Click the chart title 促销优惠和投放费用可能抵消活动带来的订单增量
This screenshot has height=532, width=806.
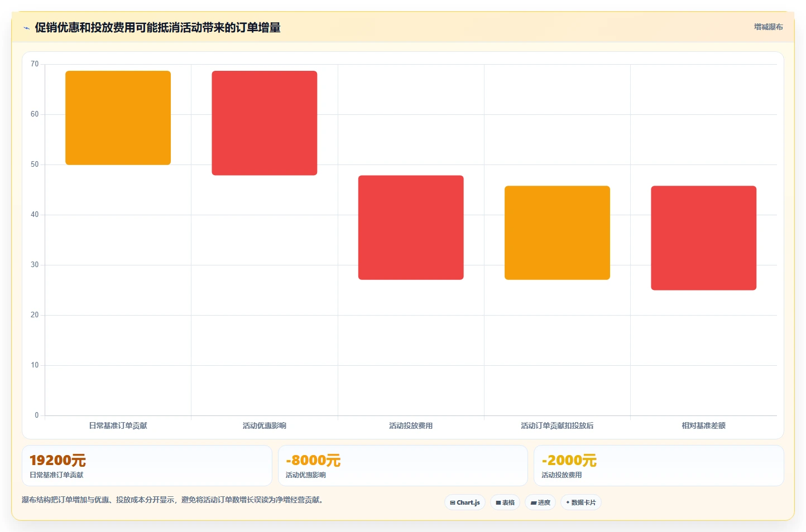coord(157,27)
